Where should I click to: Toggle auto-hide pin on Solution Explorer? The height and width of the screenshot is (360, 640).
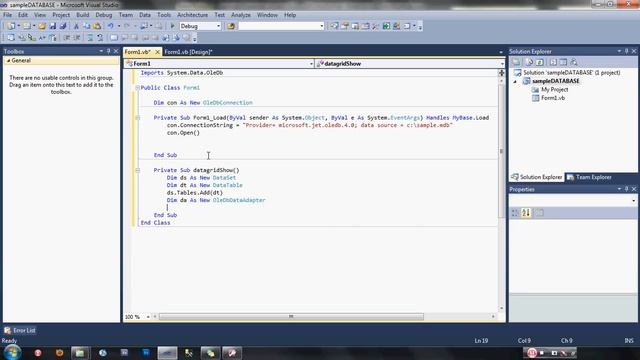point(627,51)
